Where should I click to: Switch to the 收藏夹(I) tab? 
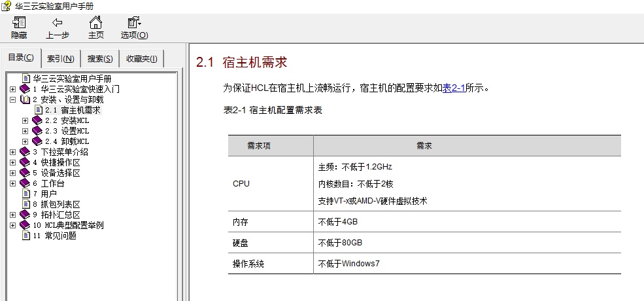(x=142, y=59)
